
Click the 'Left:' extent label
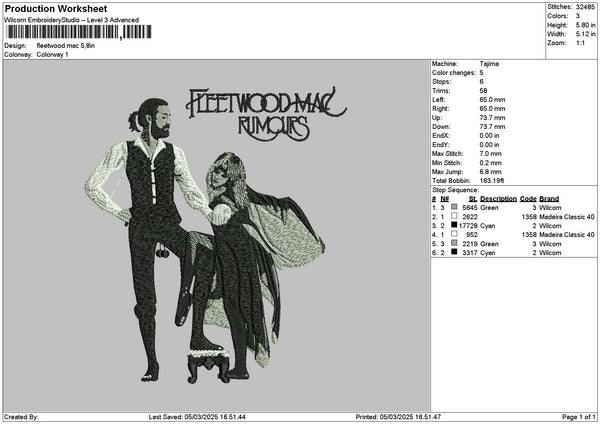pos(439,100)
